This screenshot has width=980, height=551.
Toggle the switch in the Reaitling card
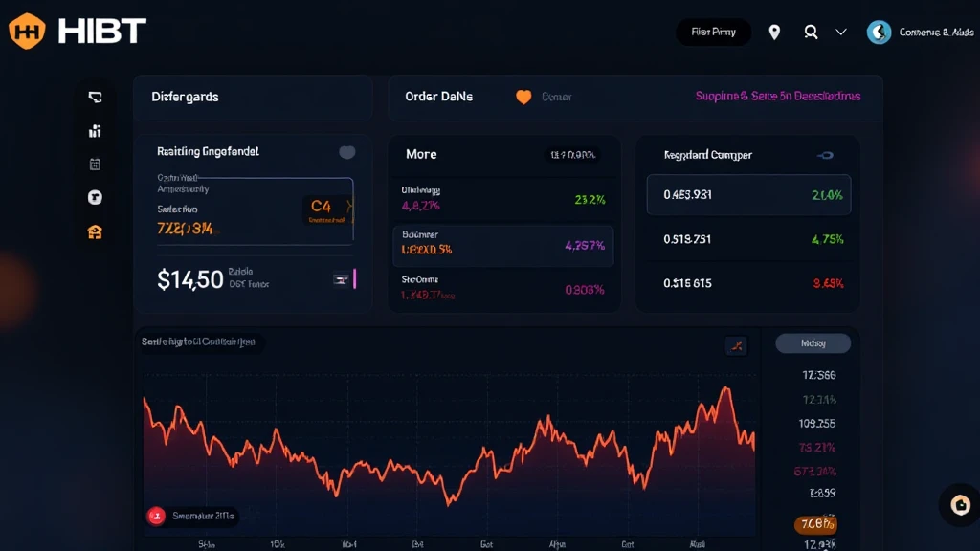[346, 152]
